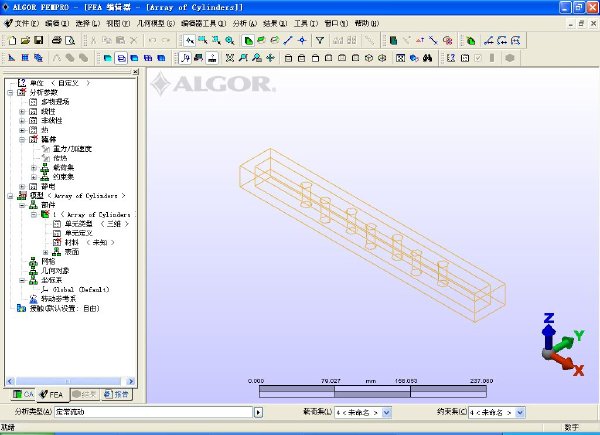Click the 分析类型 input field

(x=153, y=412)
